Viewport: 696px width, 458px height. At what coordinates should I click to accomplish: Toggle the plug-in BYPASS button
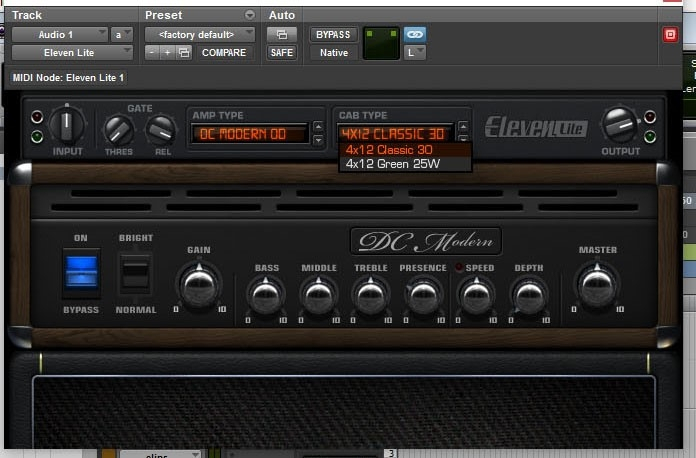pyautogui.click(x=332, y=34)
